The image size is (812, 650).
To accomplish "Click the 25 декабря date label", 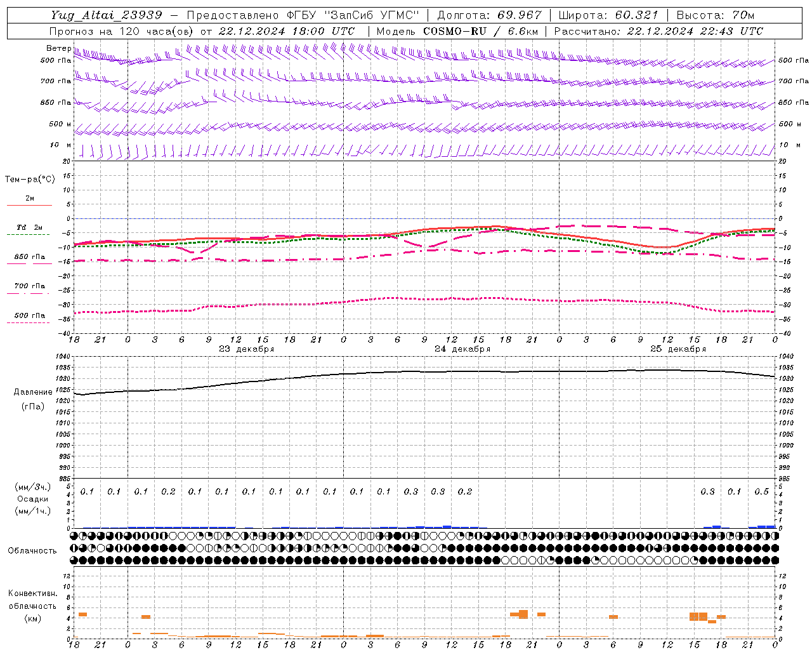I will pos(678,349).
